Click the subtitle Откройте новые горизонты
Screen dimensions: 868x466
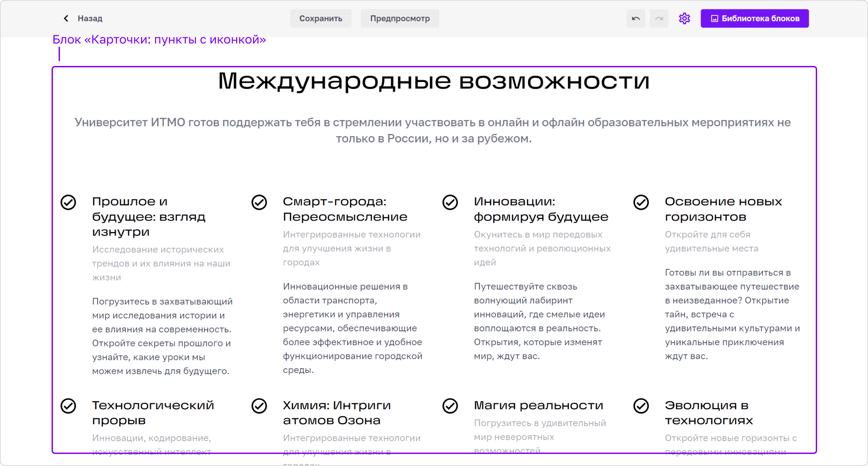point(730,445)
